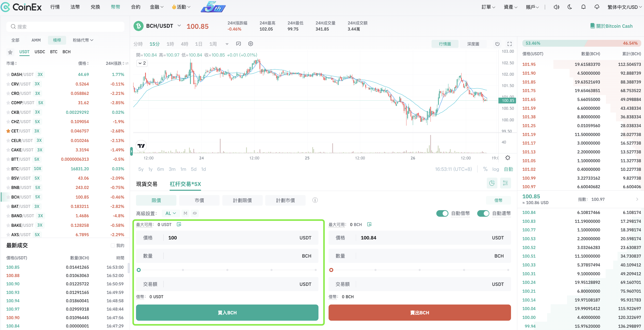Open the 資產 dropdown
Screen dimensions: 644x330
pos(511,7)
